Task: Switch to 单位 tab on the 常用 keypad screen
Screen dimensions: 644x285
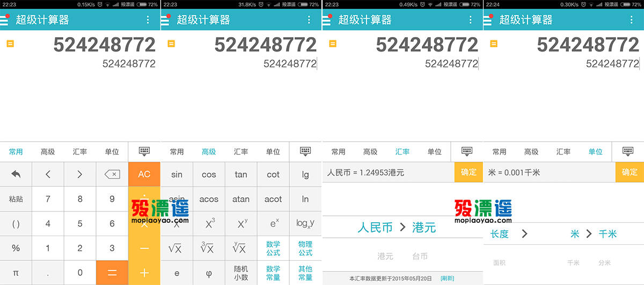Action: click(x=112, y=152)
